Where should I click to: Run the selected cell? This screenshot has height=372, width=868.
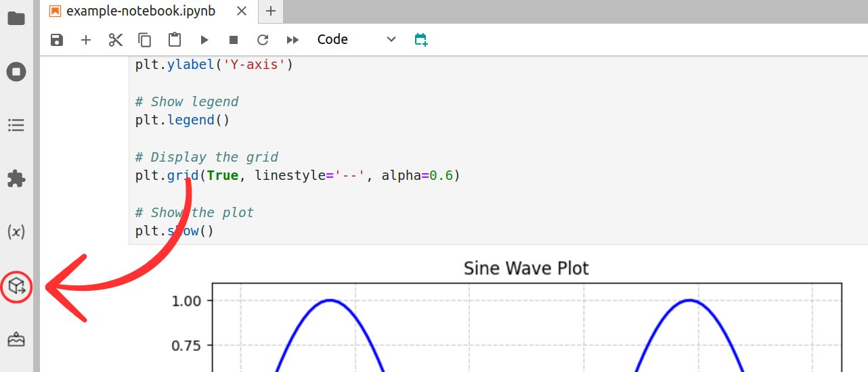pos(204,40)
